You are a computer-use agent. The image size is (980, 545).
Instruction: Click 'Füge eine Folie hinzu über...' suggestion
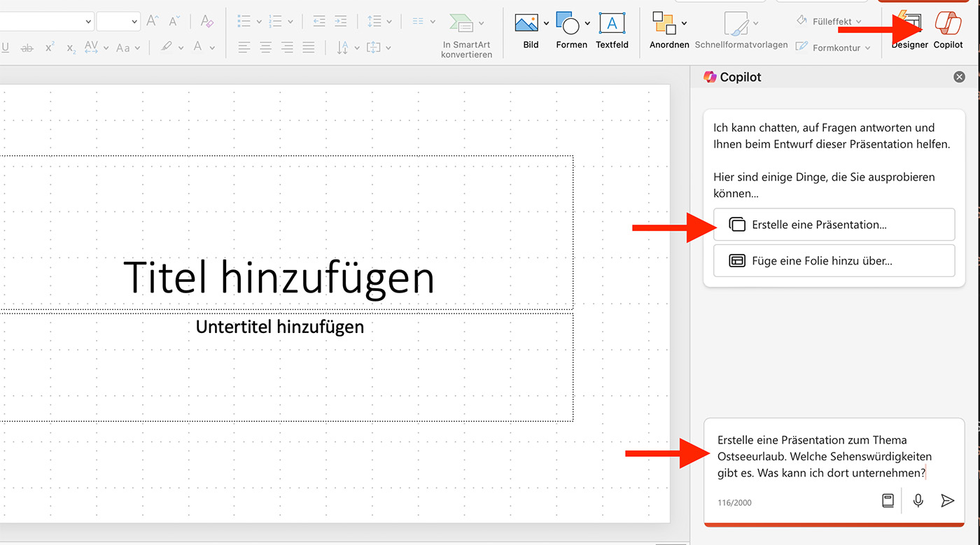834,260
